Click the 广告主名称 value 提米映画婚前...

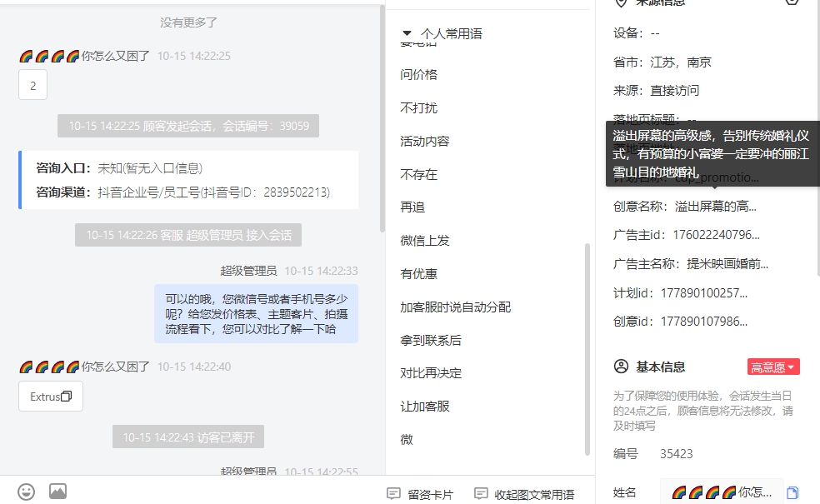pos(727,264)
